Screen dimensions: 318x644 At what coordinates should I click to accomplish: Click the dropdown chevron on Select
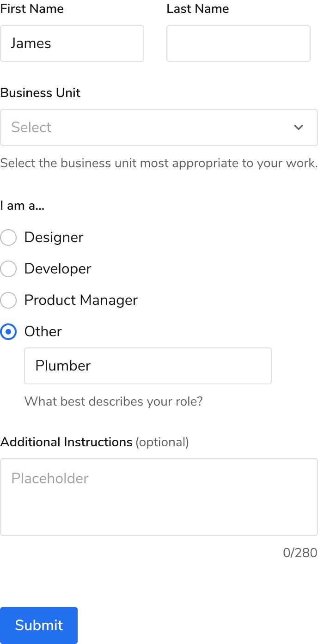point(299,128)
